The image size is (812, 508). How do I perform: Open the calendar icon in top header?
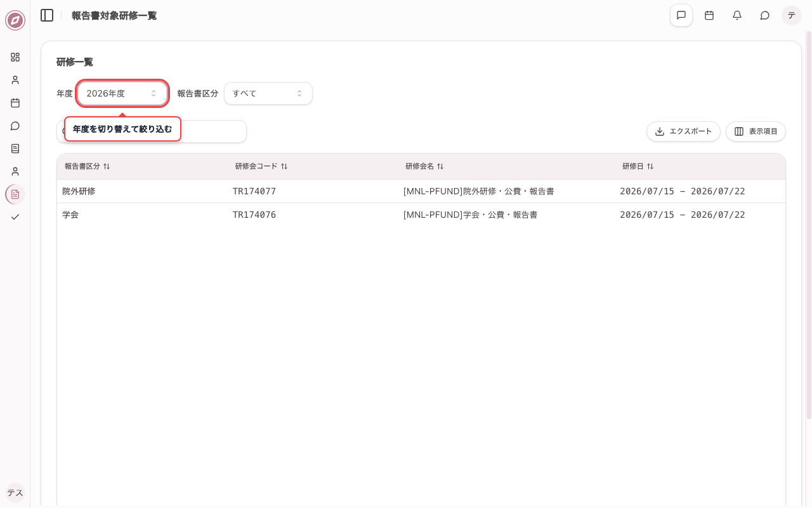tap(709, 15)
